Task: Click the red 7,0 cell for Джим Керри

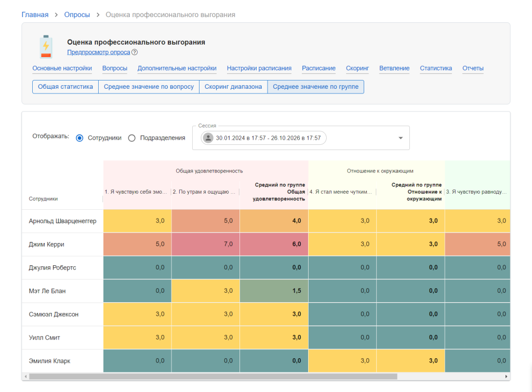Action: (x=205, y=244)
